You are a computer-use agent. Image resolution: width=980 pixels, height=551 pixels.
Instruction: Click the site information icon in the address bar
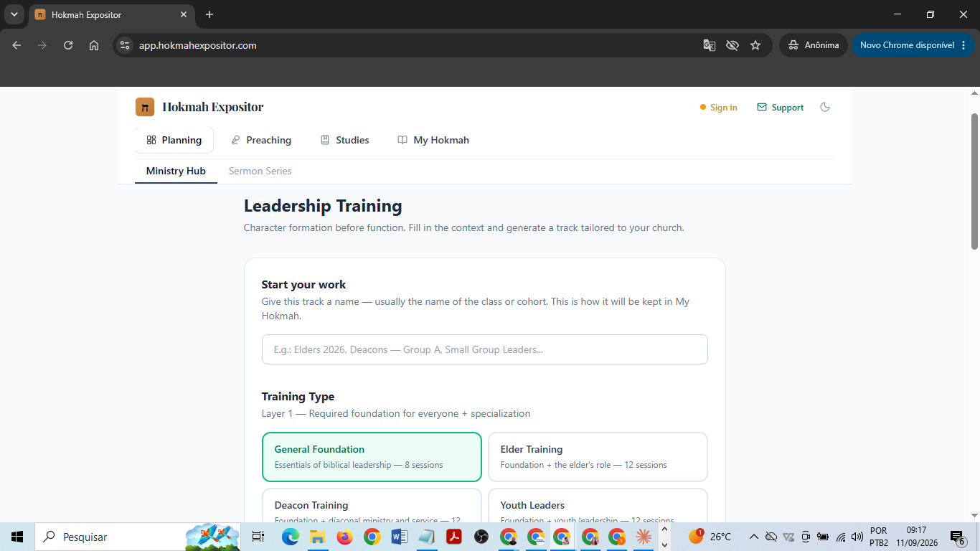125,45
